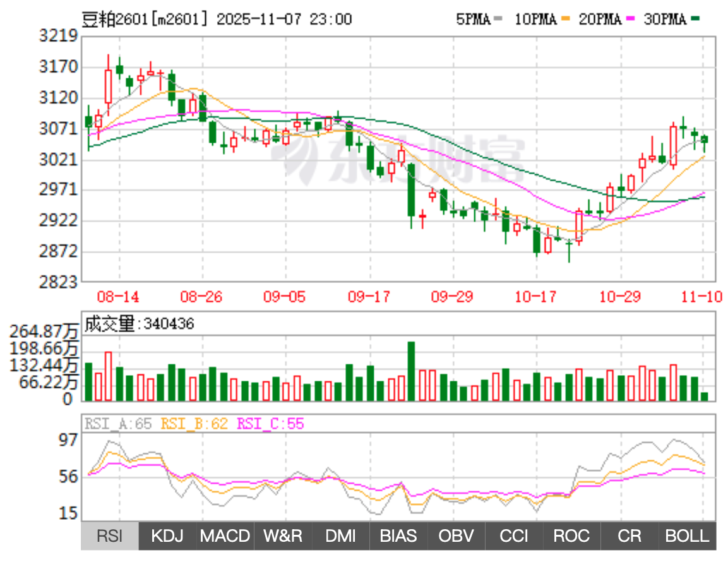Switch to the CR indicator tab
Image resolution: width=728 pixels, height=562 pixels.
pos(630,536)
